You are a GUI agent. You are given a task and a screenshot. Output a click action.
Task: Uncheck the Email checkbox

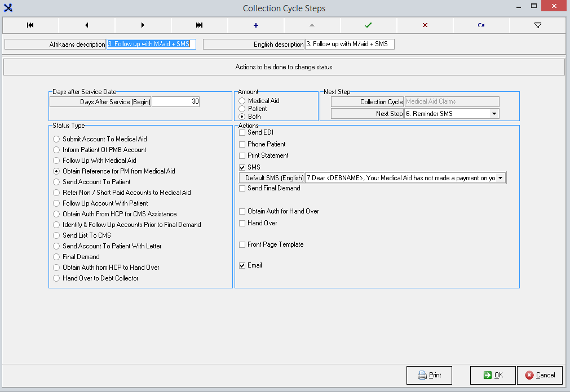point(242,266)
